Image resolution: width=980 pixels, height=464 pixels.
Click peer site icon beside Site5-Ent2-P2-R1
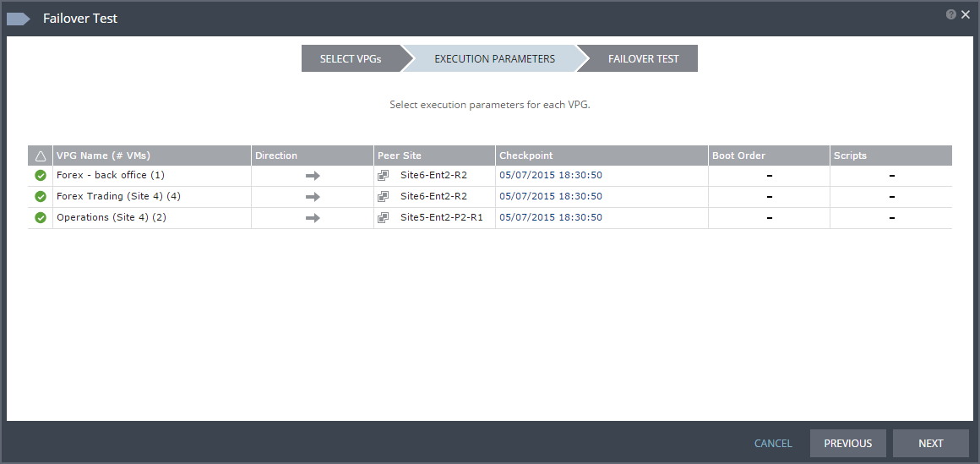(x=383, y=218)
